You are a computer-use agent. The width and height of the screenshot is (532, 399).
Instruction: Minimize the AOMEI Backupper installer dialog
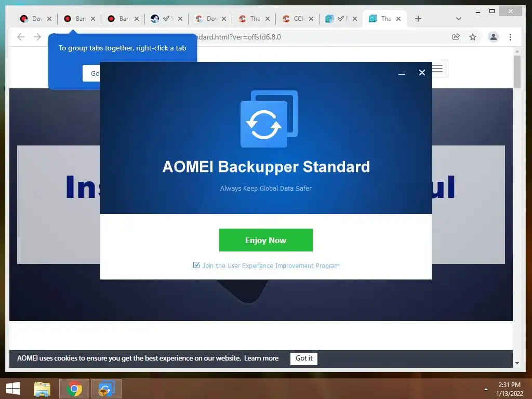pyautogui.click(x=402, y=73)
